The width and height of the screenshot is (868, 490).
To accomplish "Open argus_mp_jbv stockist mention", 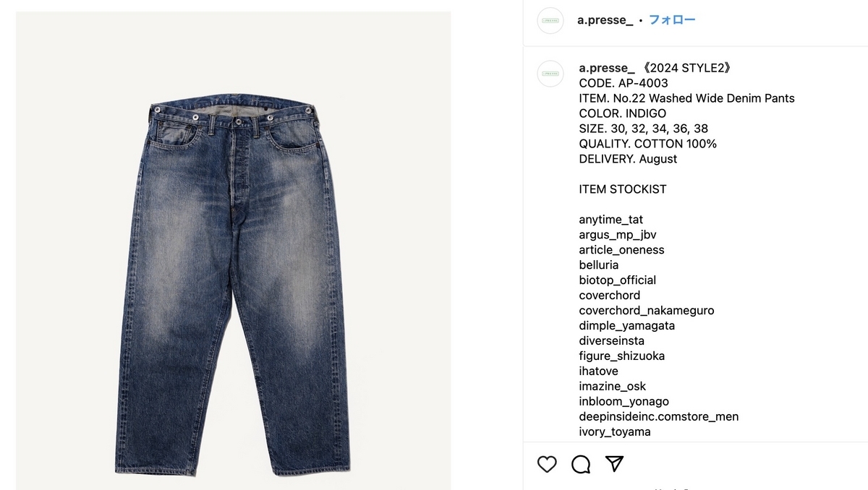I will [x=618, y=235].
